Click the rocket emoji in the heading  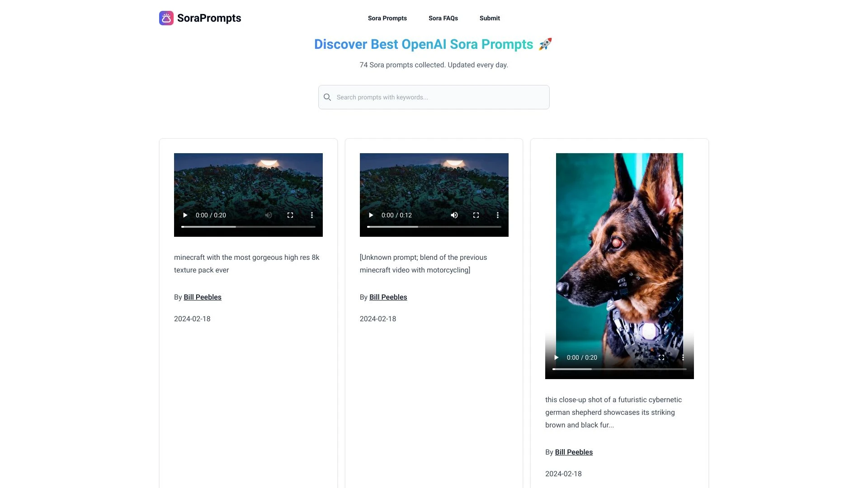(x=545, y=44)
